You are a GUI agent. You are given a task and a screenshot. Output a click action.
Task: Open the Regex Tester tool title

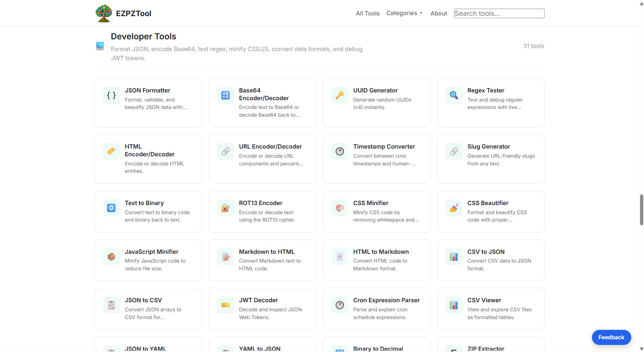(x=486, y=90)
